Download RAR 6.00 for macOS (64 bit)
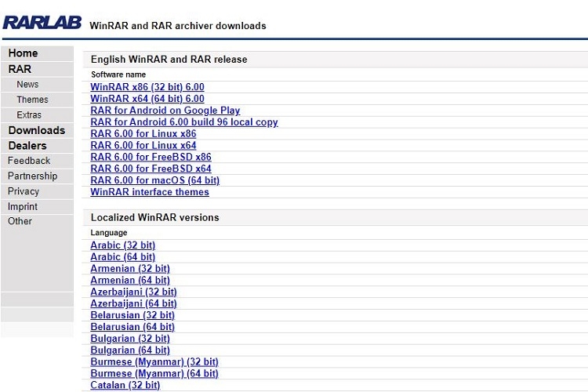Viewport: 588px width, 392px height. click(155, 180)
